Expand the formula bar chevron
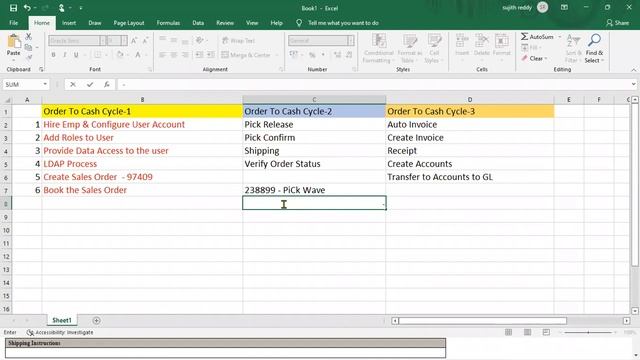The image size is (640, 360). [x=633, y=84]
